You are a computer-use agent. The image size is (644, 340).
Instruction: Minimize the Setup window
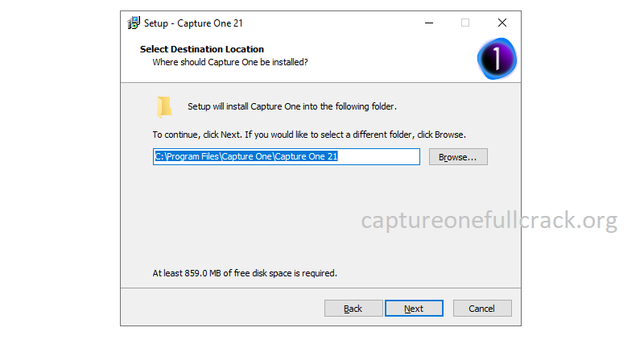tap(429, 23)
